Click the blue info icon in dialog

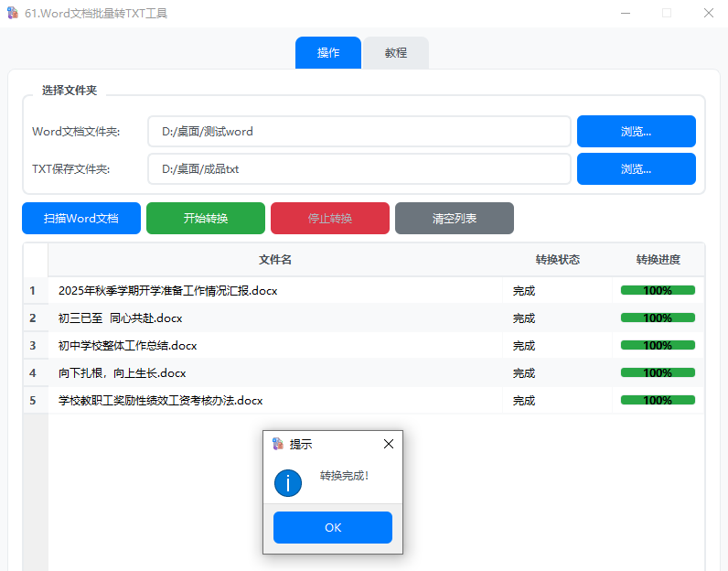coord(288,483)
